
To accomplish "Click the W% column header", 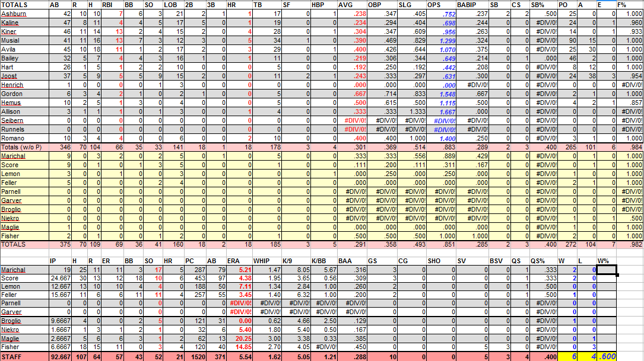I will [606, 261].
